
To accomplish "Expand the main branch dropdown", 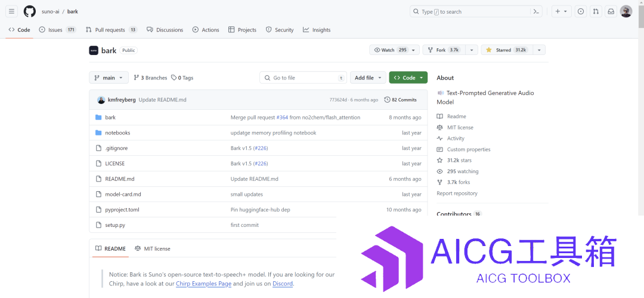I will tap(109, 78).
